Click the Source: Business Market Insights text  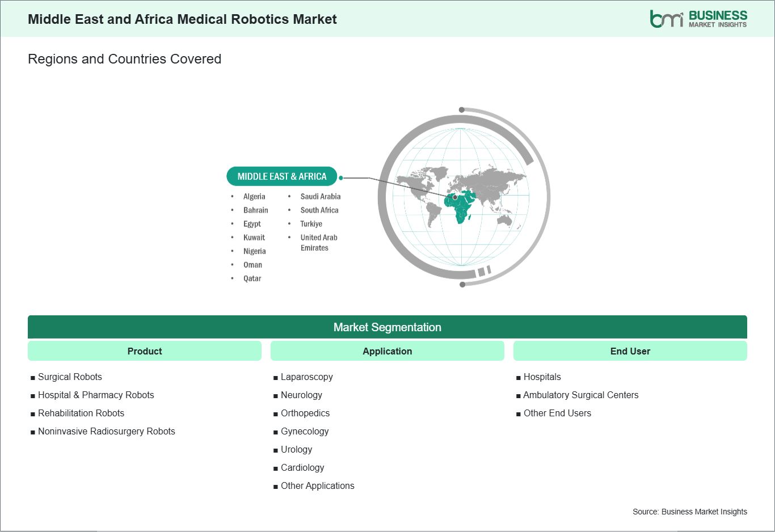[x=690, y=512]
